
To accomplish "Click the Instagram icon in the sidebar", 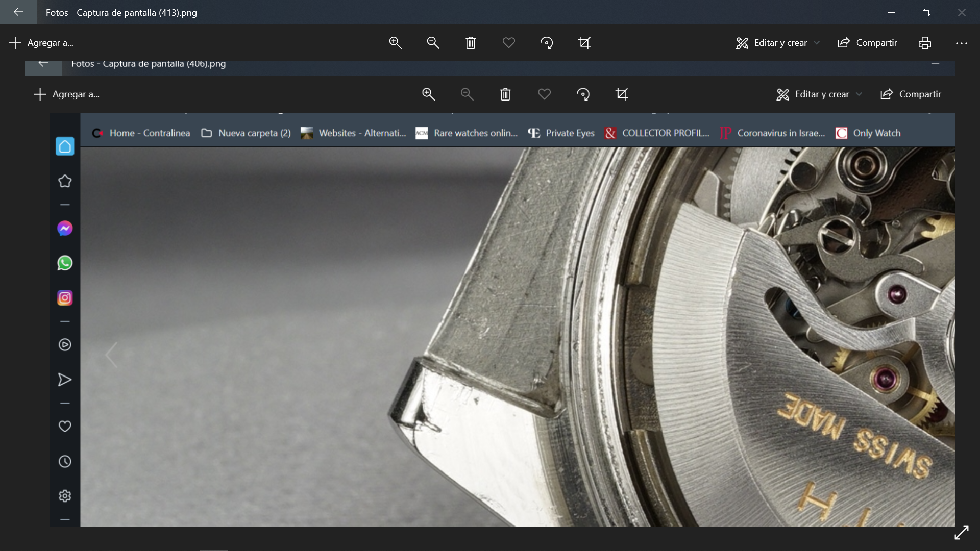I will click(65, 298).
